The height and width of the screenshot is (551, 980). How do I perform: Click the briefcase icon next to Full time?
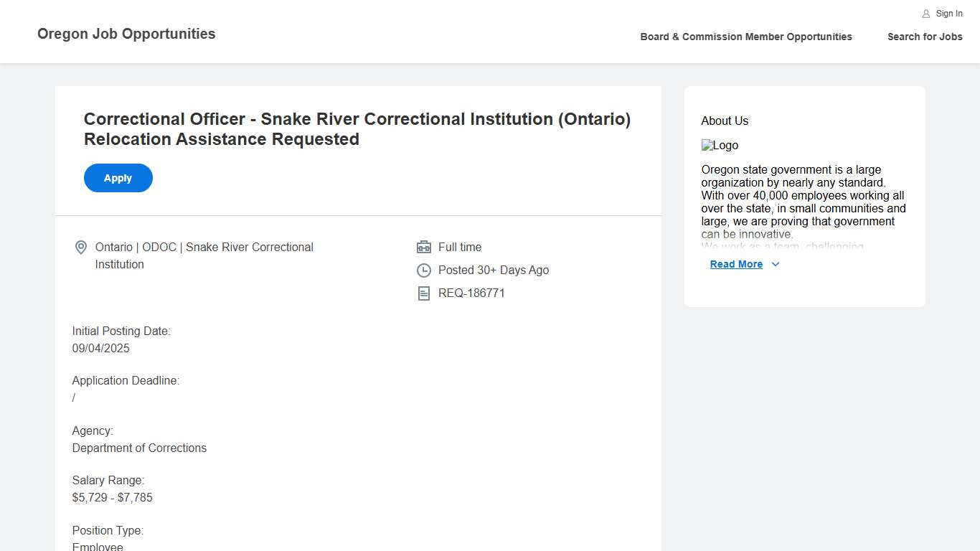click(x=424, y=248)
